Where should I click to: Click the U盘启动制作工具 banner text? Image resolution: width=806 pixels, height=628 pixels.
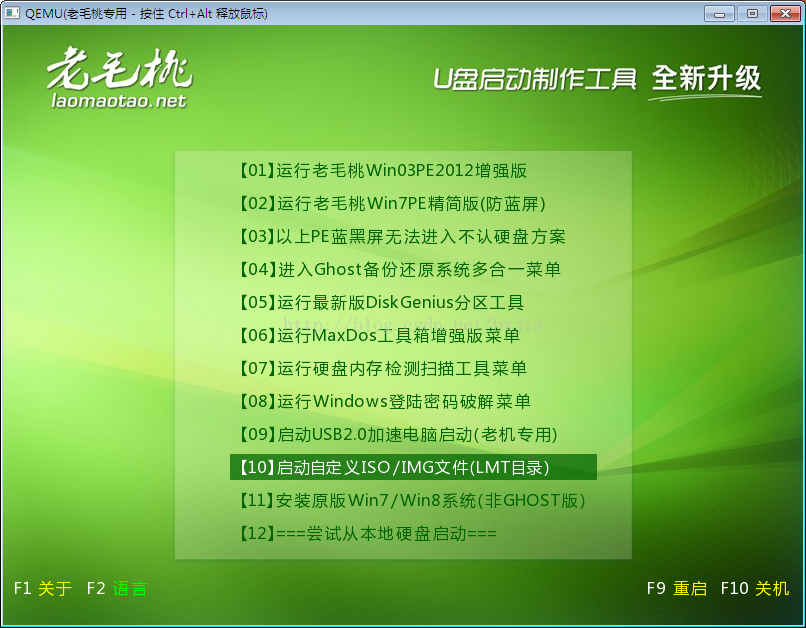pyautogui.click(x=535, y=79)
